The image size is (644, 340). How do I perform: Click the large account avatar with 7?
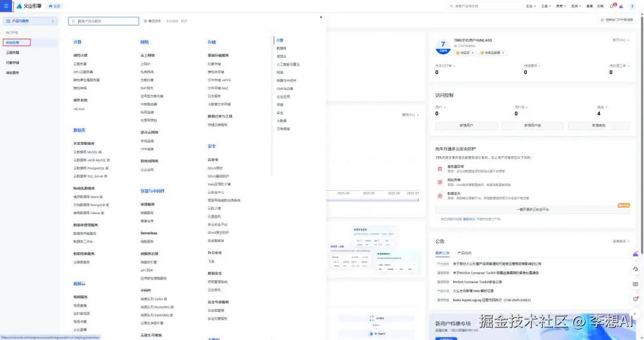point(442,46)
